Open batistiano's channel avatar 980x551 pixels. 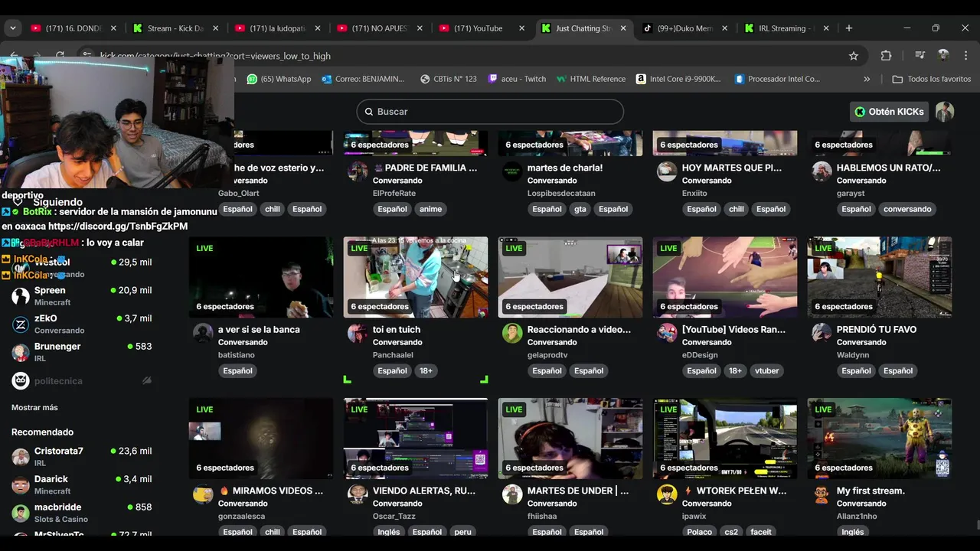pyautogui.click(x=203, y=333)
